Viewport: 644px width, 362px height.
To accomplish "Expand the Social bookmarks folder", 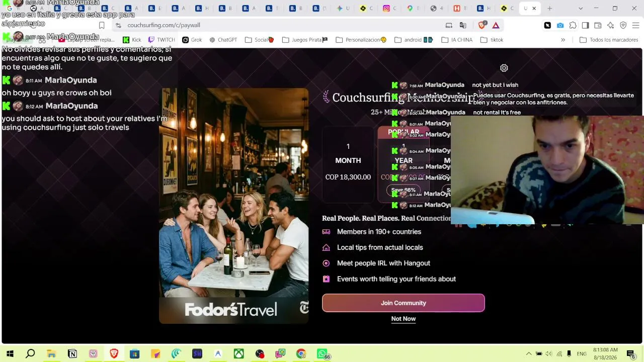I will click(x=260, y=40).
